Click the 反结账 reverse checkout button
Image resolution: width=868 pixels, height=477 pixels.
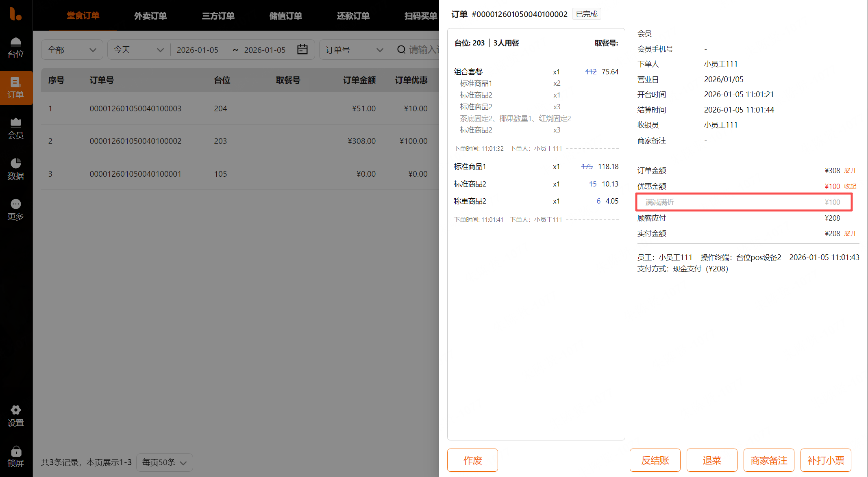655,460
